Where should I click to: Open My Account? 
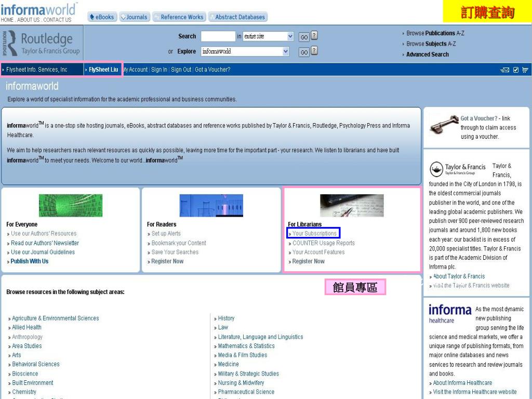[136, 70]
